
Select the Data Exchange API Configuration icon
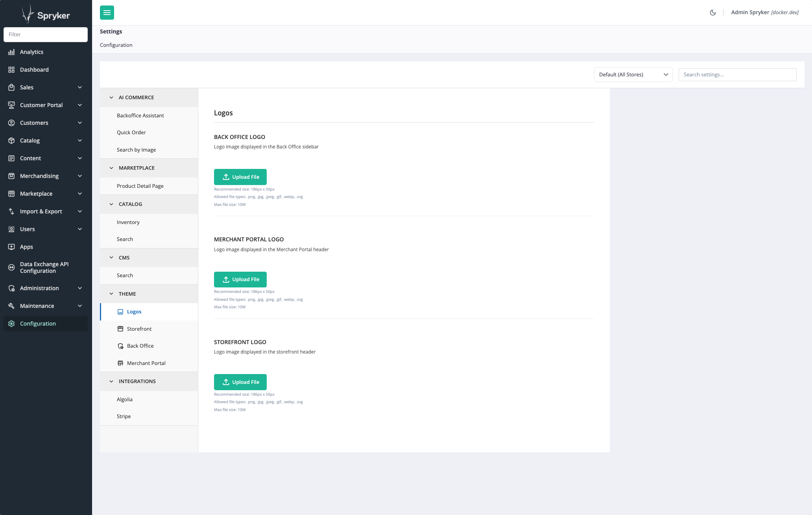[x=11, y=267]
